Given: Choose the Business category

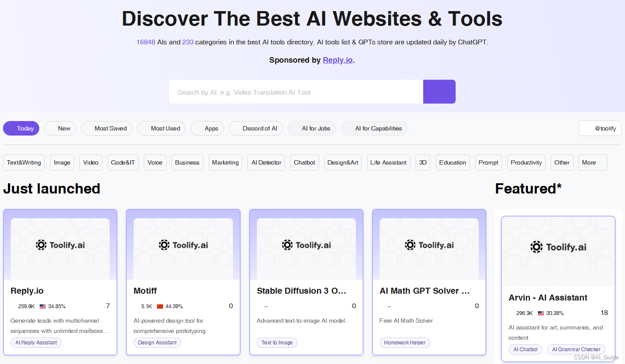Looking at the screenshot, I should 187,162.
